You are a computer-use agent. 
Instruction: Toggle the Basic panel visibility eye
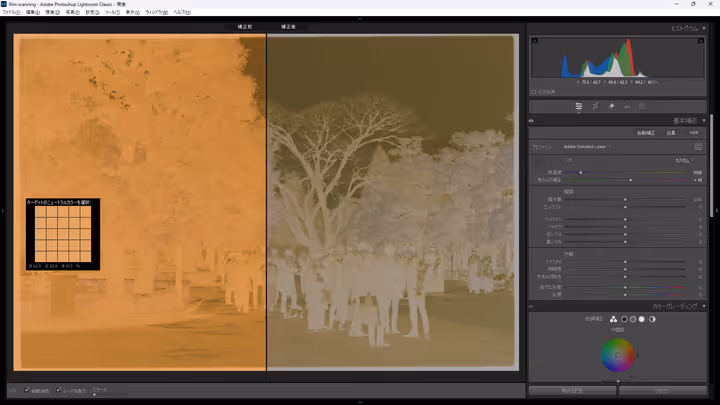coord(532,120)
